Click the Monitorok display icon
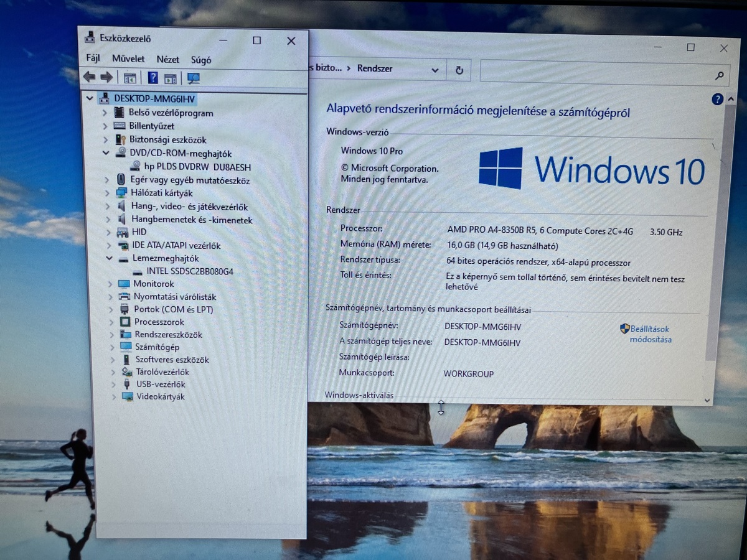 point(124,284)
